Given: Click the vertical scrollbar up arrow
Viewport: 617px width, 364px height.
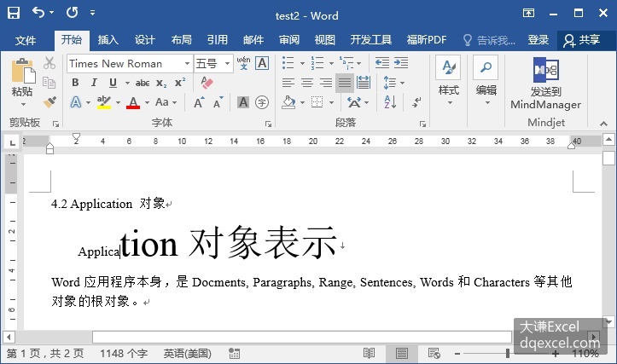Looking at the screenshot, I should tap(608, 139).
